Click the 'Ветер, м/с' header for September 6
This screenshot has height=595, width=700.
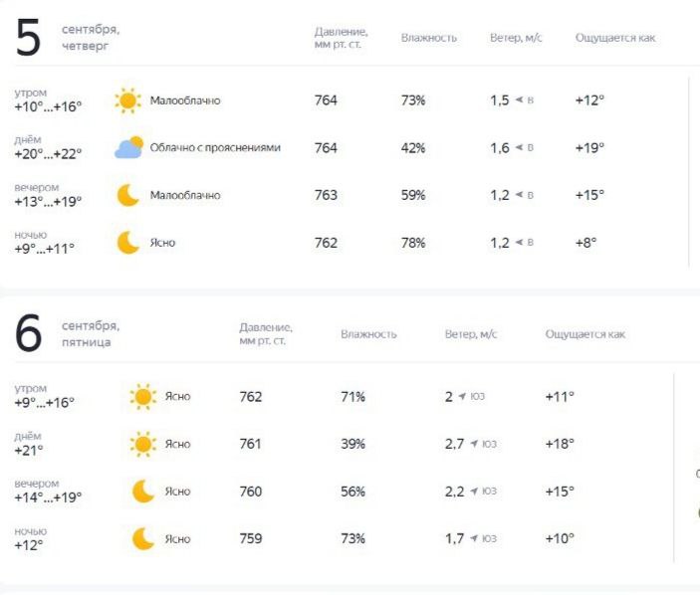coord(471,334)
